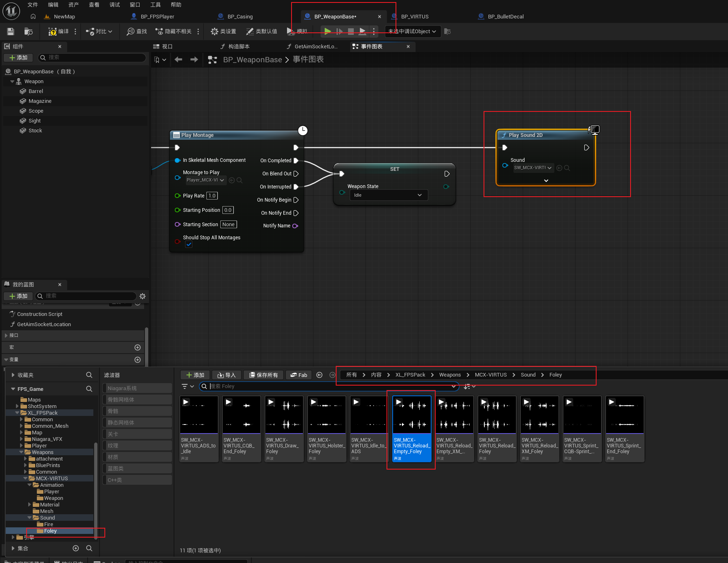Click 添加 in the 我的蓝图 panel
The width and height of the screenshot is (728, 563).
pos(18,296)
